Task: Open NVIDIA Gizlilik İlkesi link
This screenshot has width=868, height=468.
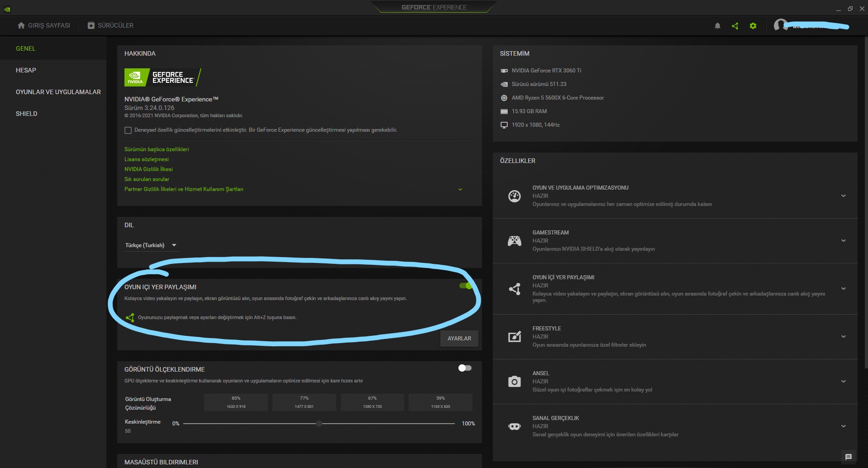Action: pos(148,169)
